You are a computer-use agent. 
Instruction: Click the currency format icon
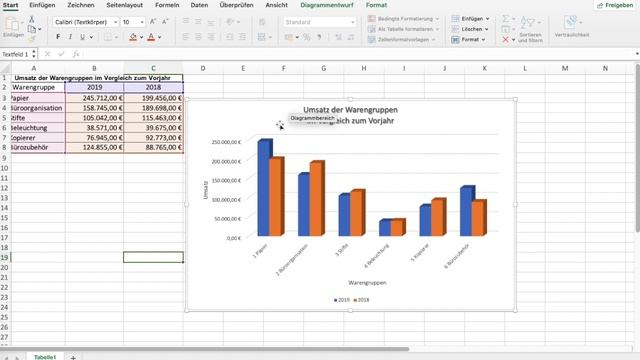pos(289,37)
